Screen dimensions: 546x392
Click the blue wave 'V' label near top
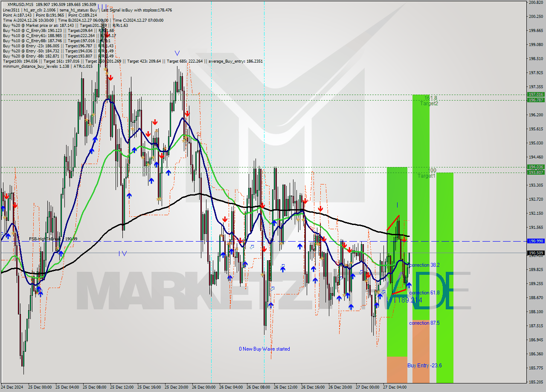point(177,53)
